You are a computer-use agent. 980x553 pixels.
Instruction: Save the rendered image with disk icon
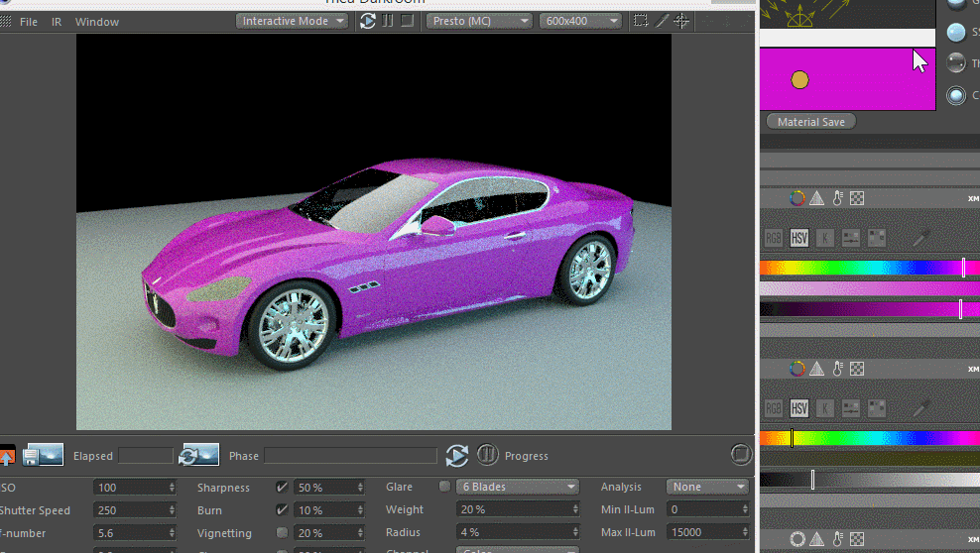(x=43, y=455)
